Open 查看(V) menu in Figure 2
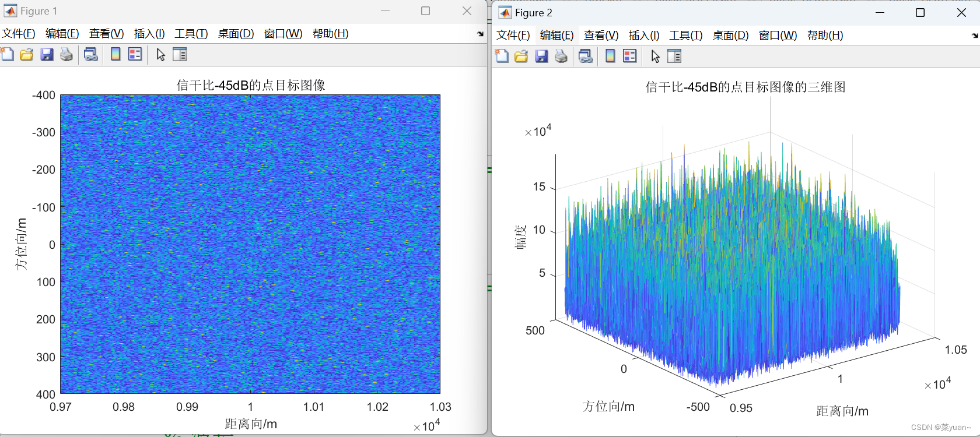Screen dimensions: 980x437 (x=601, y=36)
